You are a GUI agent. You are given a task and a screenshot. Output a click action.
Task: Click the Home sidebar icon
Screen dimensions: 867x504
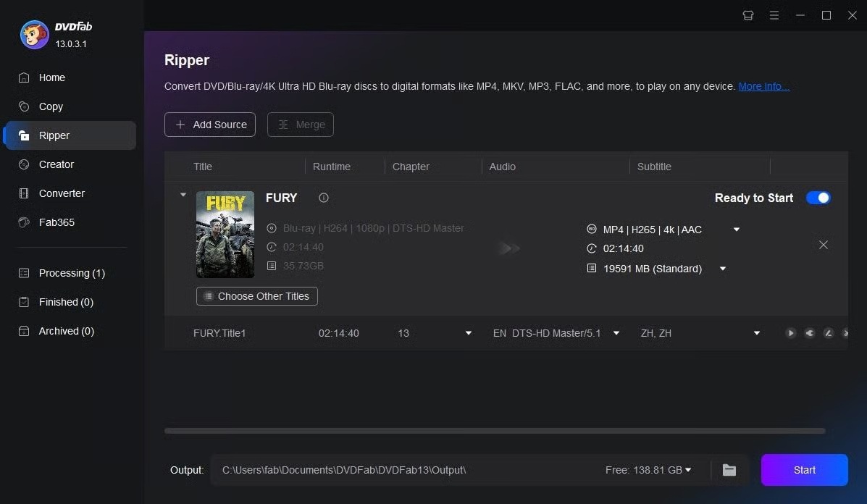point(24,77)
